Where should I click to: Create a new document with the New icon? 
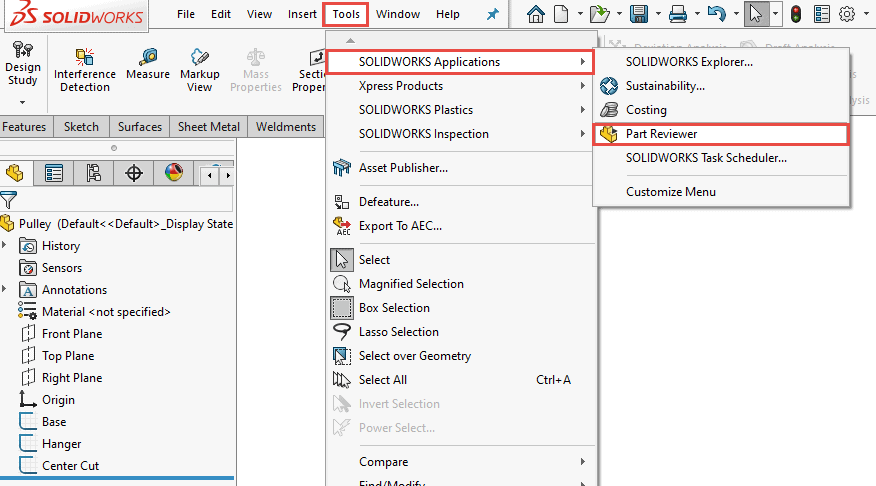(561, 14)
